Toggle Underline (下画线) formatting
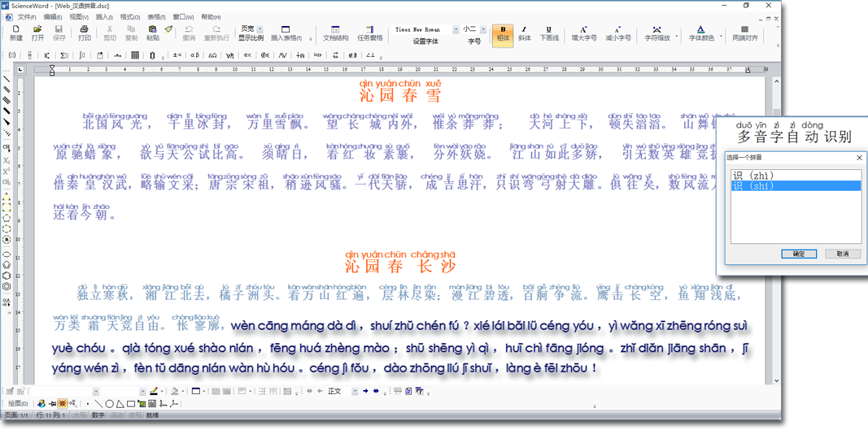 tap(549, 33)
